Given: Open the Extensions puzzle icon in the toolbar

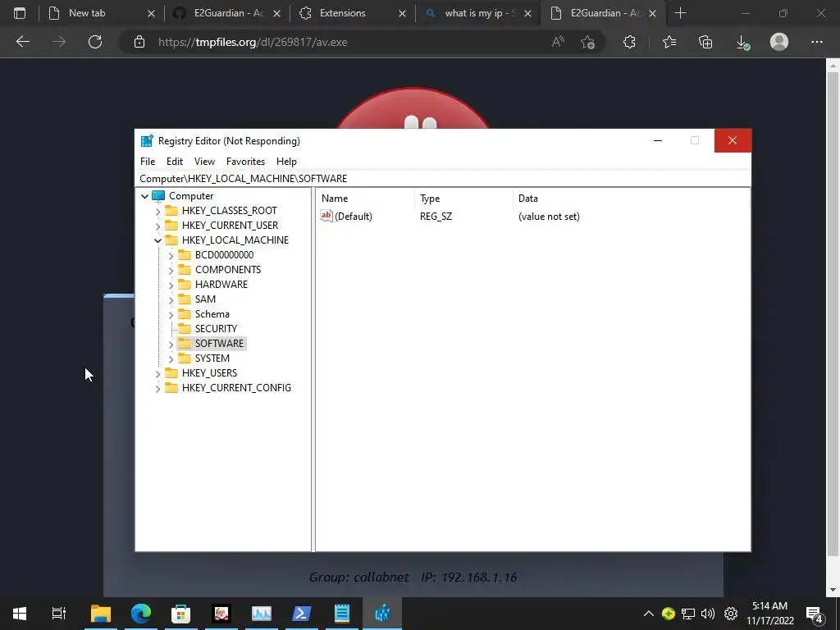Looking at the screenshot, I should tap(629, 42).
